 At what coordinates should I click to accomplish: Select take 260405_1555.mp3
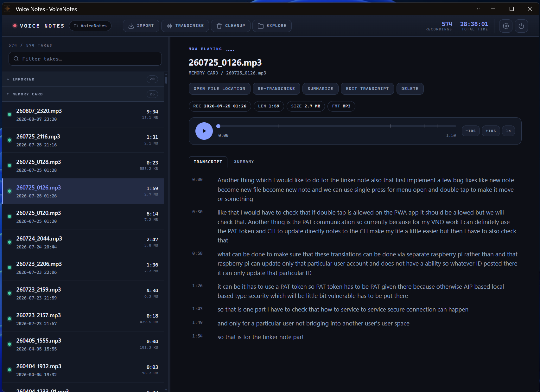coord(83,344)
